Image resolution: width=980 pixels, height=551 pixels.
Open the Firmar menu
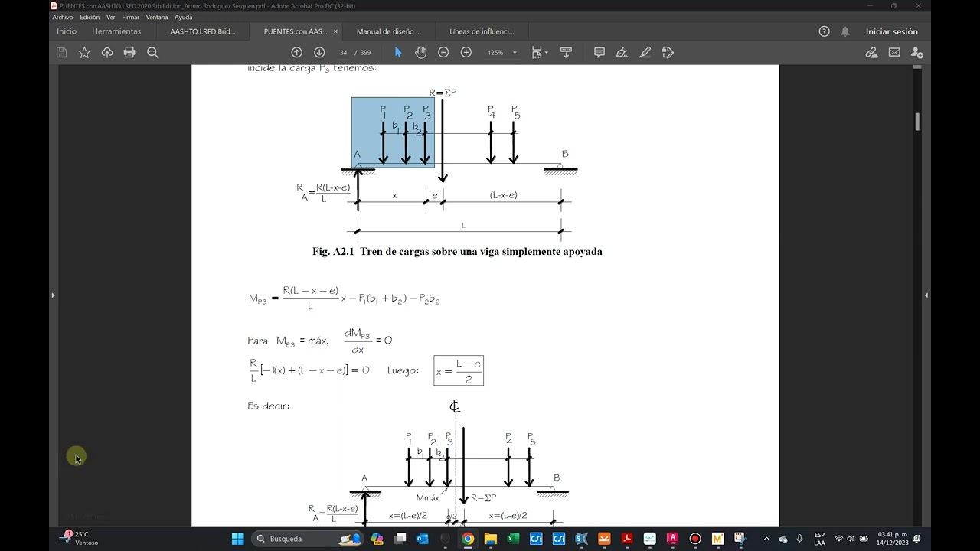(x=130, y=17)
